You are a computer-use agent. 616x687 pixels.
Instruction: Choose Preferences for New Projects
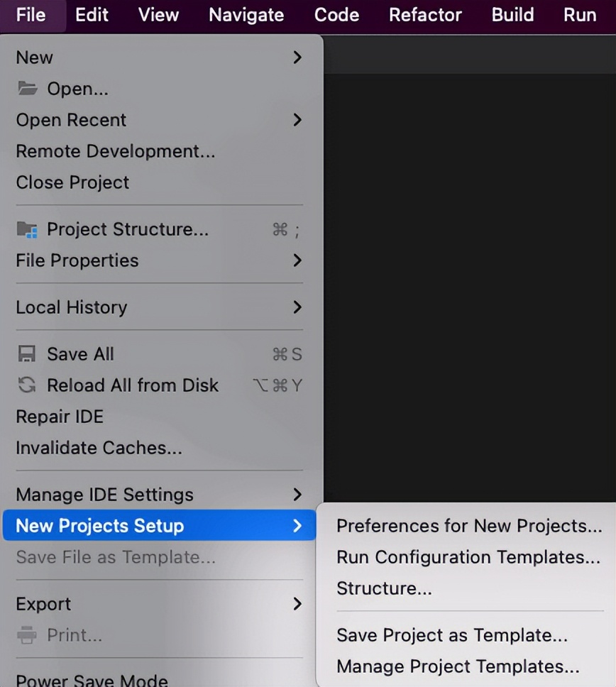[x=468, y=526]
